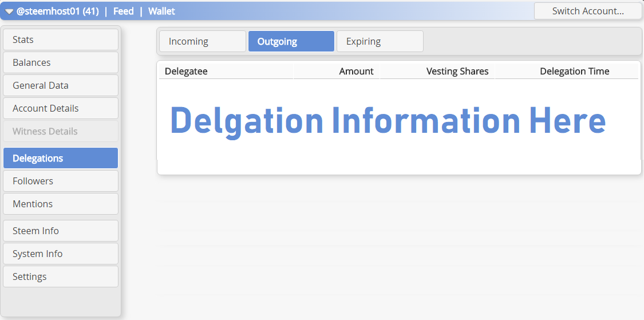The height and width of the screenshot is (320, 644).
Task: Open Steem Info in sidebar
Action: 61,231
